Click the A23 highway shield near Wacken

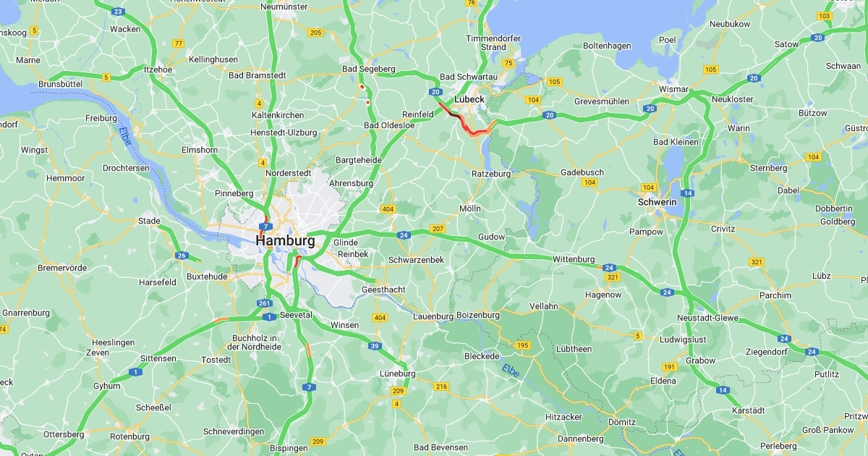pos(118,12)
